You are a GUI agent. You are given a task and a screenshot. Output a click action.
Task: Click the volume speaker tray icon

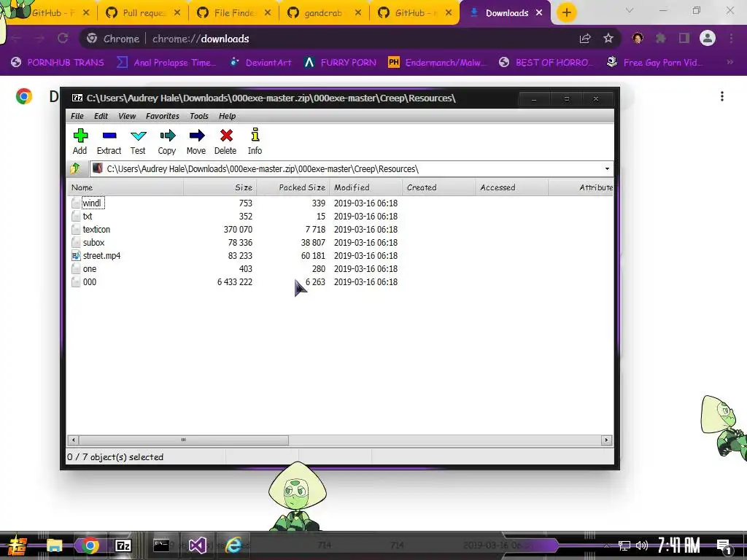[x=642, y=545]
